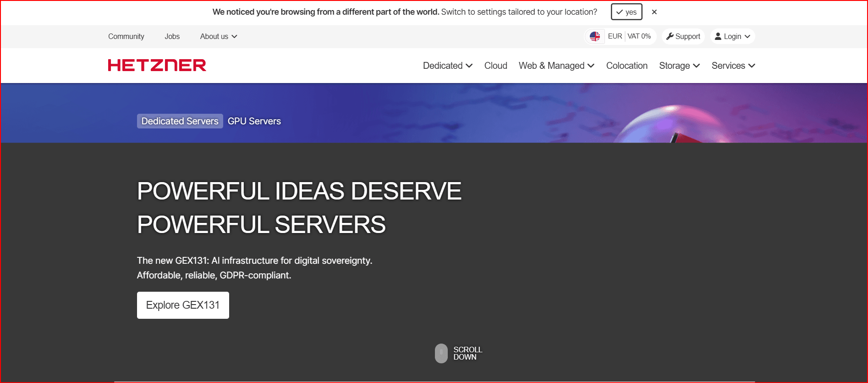Click the GEX131 AI infrastructure tagline text

(x=254, y=268)
